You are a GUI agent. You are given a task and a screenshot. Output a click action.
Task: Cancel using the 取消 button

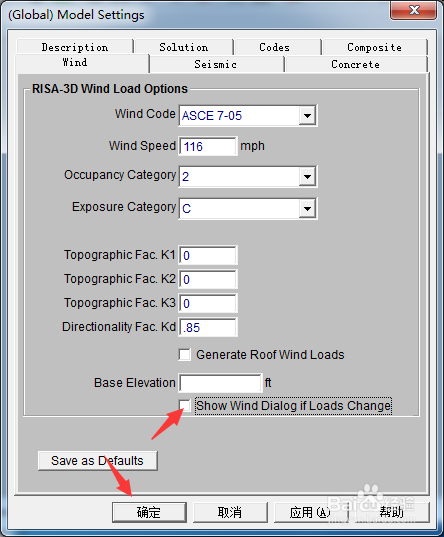[x=230, y=512]
